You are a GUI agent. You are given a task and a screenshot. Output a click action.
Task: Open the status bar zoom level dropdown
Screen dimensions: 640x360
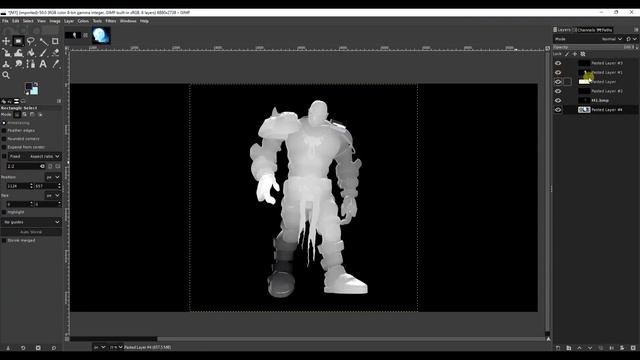tap(116, 347)
